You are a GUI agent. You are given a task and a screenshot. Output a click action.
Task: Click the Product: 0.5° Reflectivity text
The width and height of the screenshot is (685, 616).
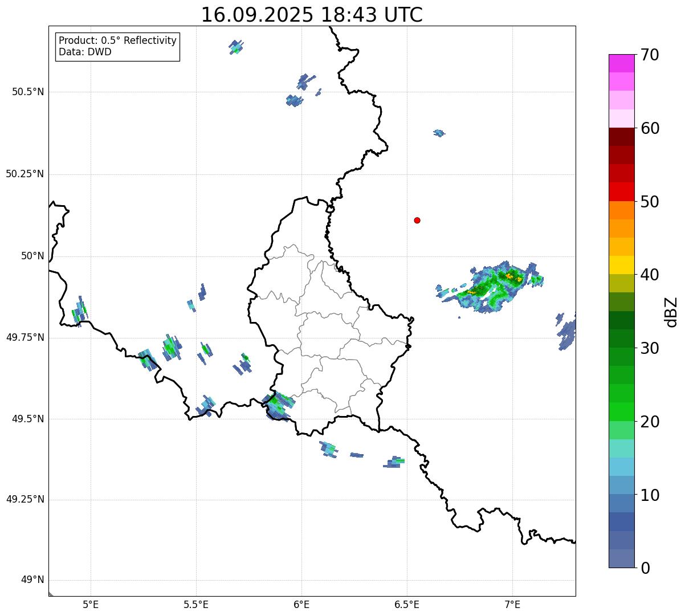coord(117,41)
